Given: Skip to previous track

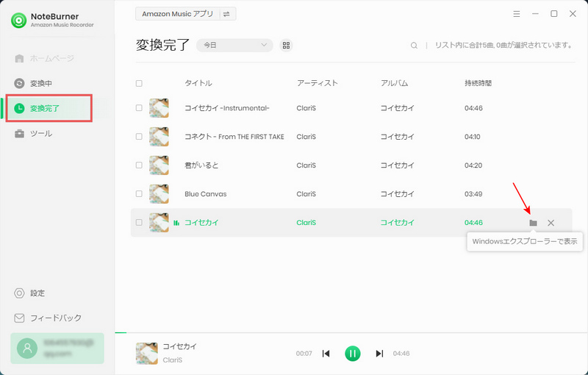Looking at the screenshot, I should [x=326, y=353].
